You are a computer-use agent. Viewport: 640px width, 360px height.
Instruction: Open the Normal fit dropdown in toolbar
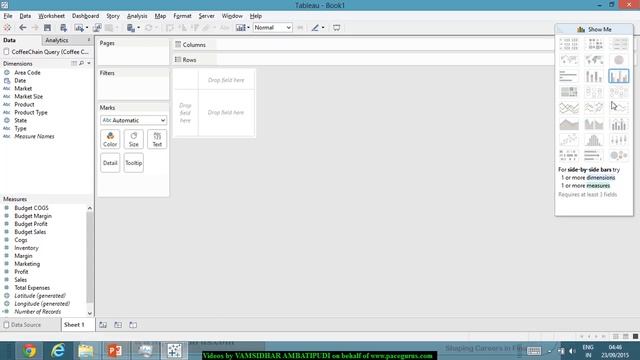click(x=273, y=28)
